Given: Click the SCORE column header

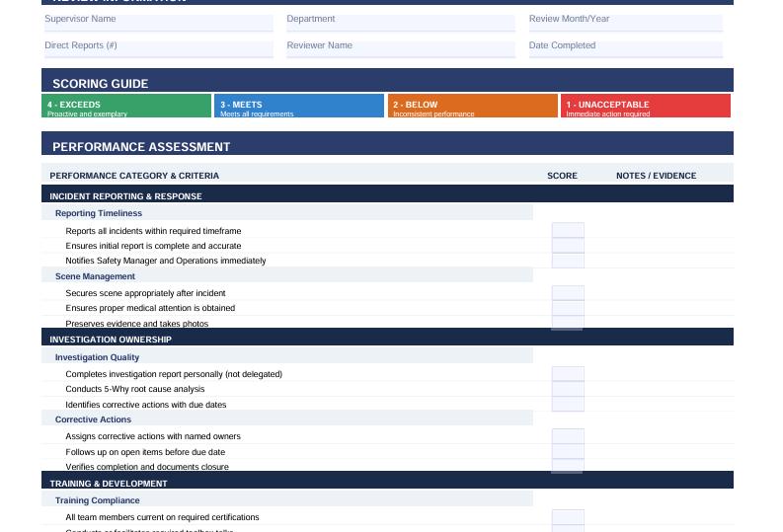Looking at the screenshot, I should pos(562,176).
